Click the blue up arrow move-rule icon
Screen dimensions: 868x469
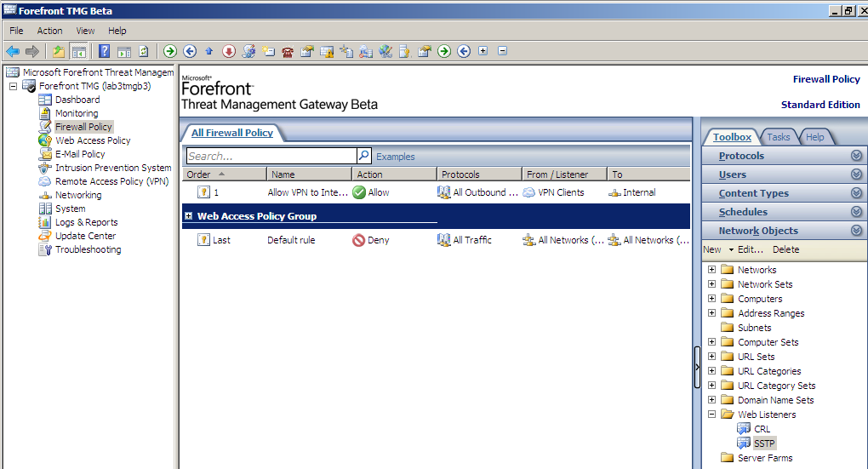[209, 51]
